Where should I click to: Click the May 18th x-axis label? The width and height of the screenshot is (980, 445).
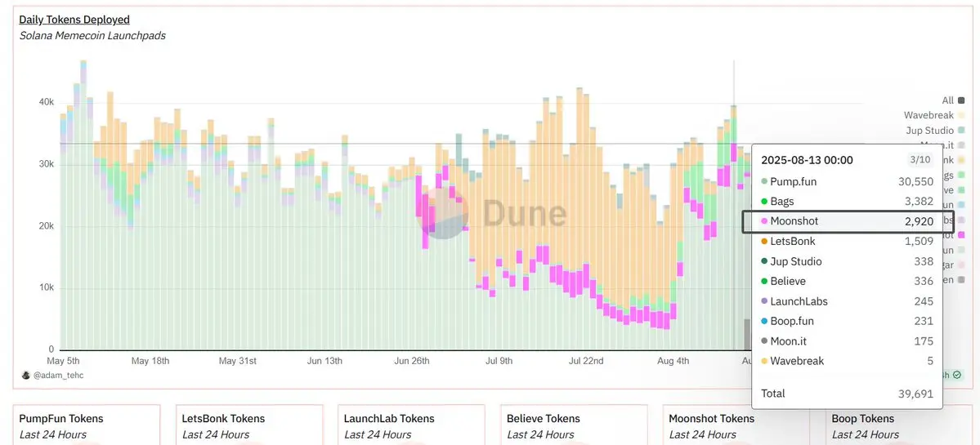[150, 361]
